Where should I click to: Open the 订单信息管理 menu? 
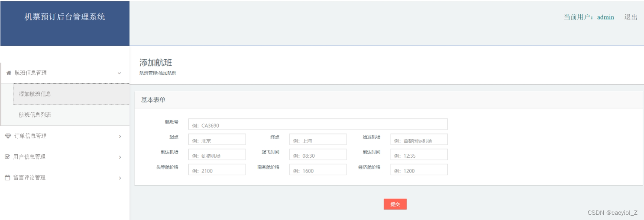point(65,136)
